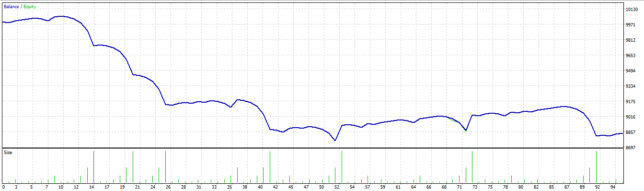This screenshot has width=644, height=191.
Task: Click the trade number 28 on the bottom axis
Action: pos(184,187)
